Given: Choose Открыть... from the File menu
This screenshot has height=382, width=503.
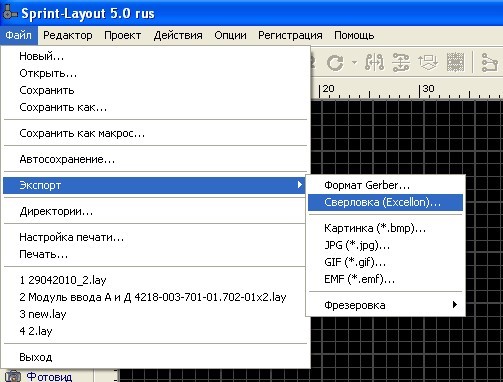Looking at the screenshot, I should coord(155,73).
